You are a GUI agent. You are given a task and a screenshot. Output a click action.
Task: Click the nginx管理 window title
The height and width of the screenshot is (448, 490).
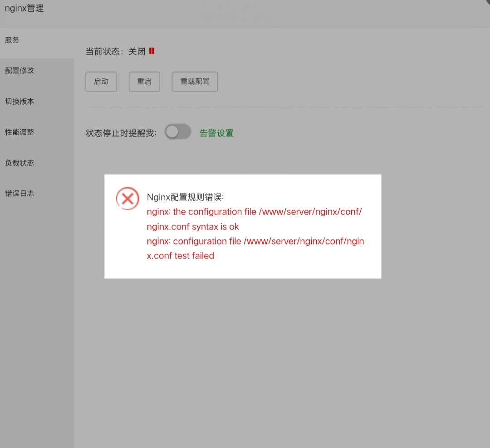[x=24, y=8]
